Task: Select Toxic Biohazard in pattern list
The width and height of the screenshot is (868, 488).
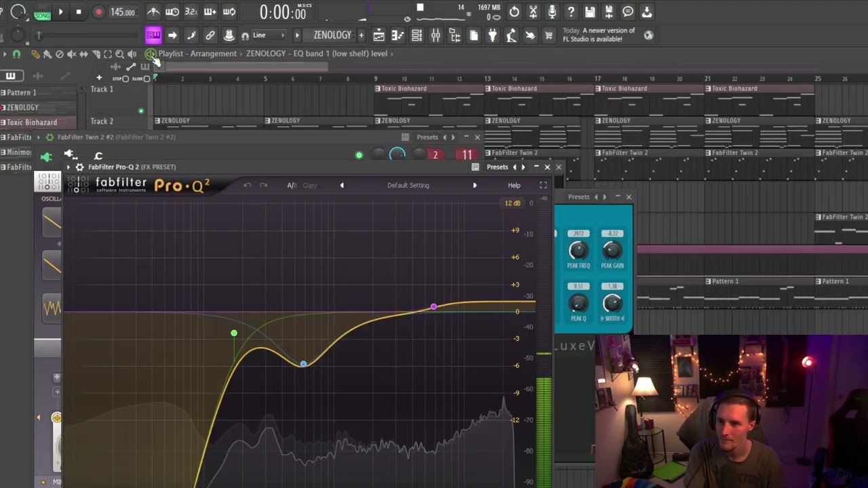Action: [x=38, y=122]
